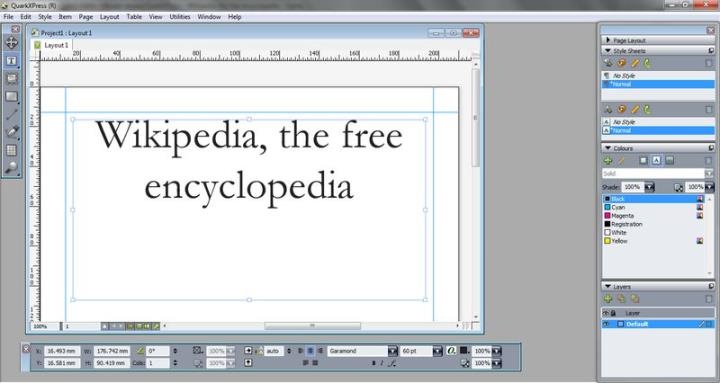Toggle lock icon in Layers header row
Viewport: 720px width, 383px height.
[613, 313]
